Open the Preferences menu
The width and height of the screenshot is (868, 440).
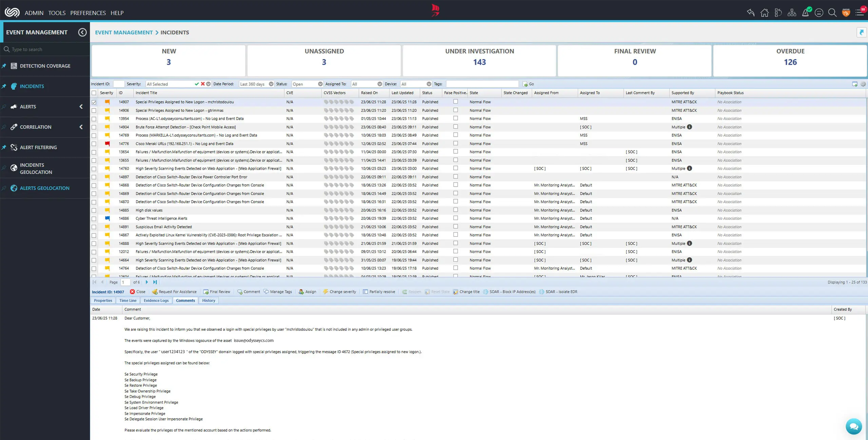[x=88, y=13]
